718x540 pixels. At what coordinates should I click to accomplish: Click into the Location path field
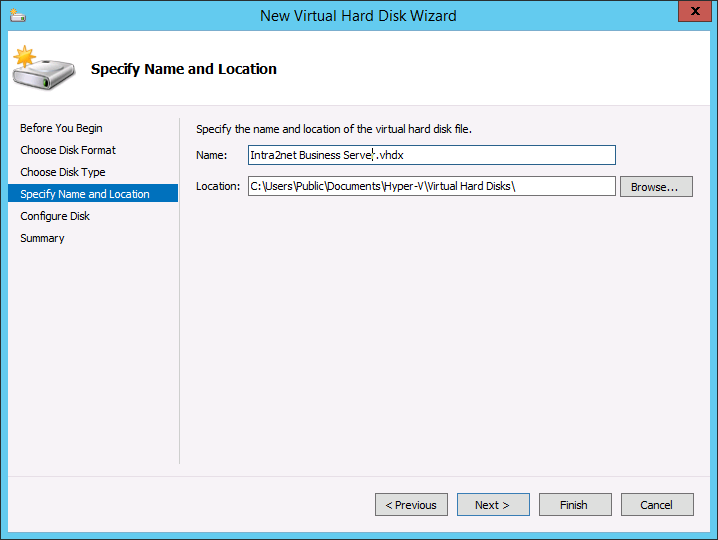coord(432,186)
